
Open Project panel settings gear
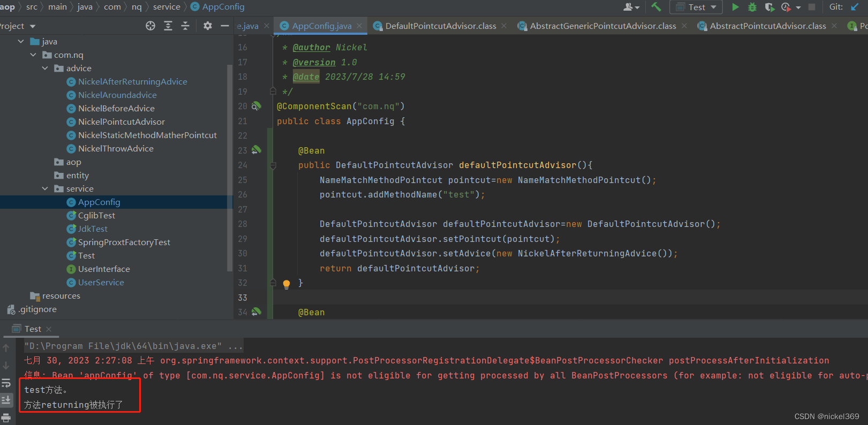208,26
